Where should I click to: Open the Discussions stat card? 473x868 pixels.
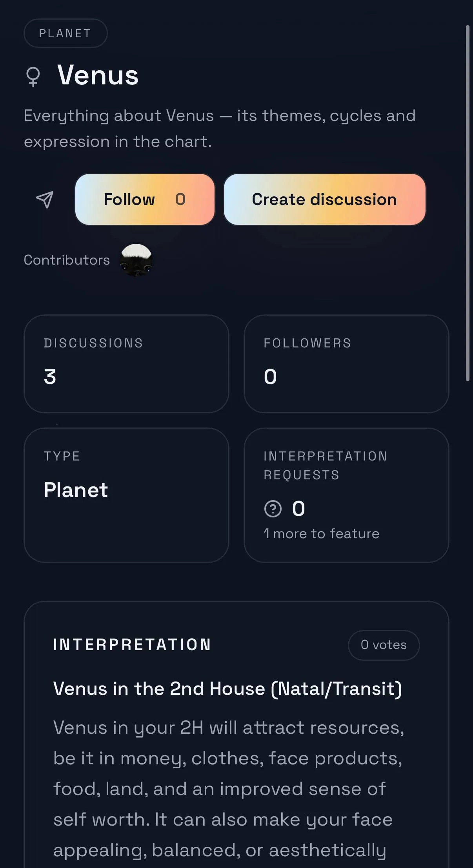coord(126,364)
